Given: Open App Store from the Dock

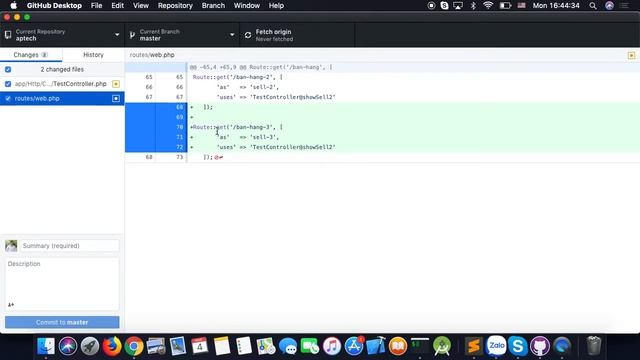Looking at the screenshot, I should point(354,346).
